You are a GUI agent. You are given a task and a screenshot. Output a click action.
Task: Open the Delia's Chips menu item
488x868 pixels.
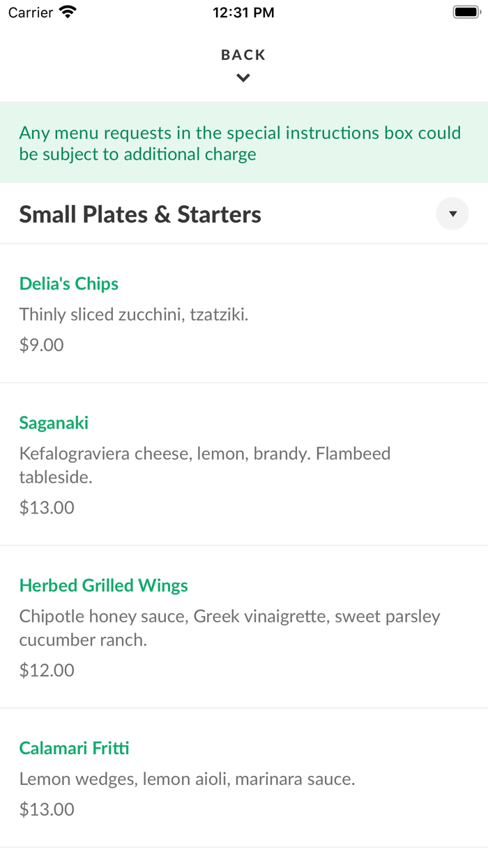pyautogui.click(x=68, y=283)
